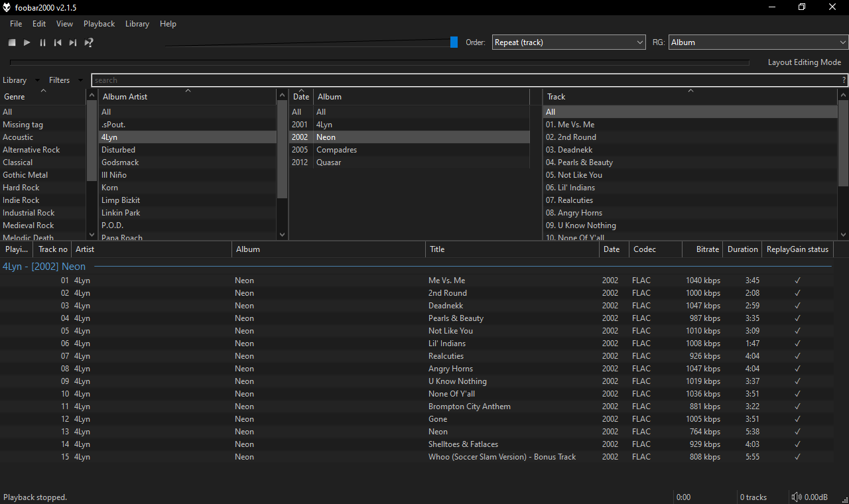Select Linkin Park in Album Artist list
This screenshot has width=849, height=504.
[188, 213]
